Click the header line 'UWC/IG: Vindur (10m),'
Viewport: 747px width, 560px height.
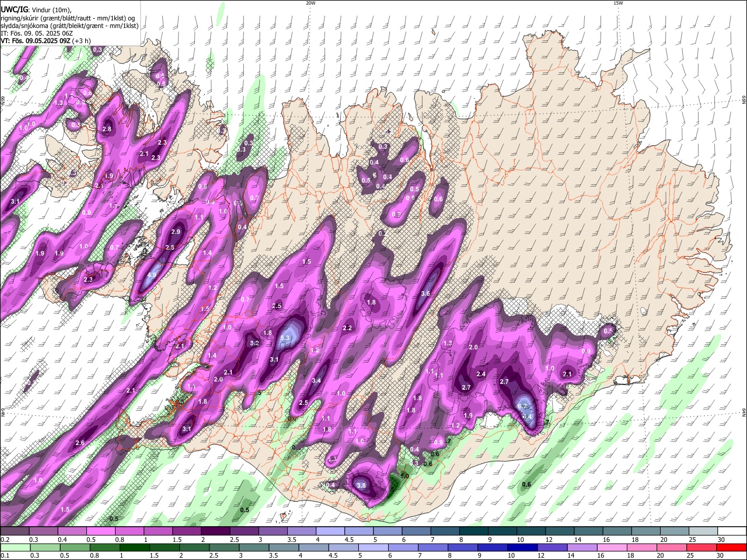36,9
